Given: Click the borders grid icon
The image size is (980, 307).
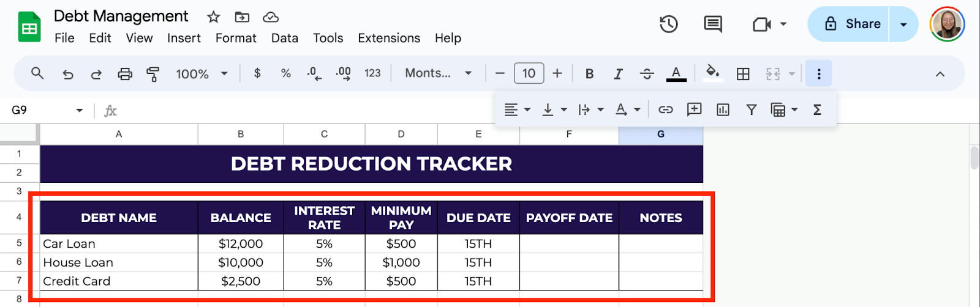Looking at the screenshot, I should coord(743,74).
